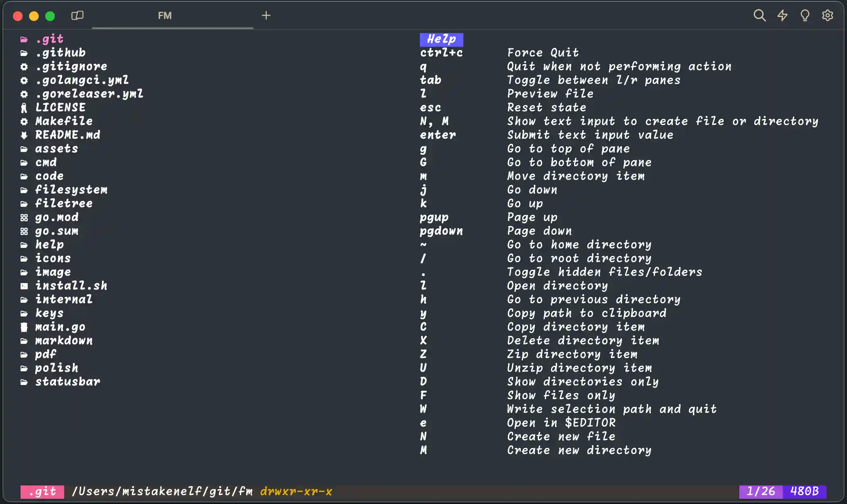Click the gear icon beside .gitignore
This screenshot has height=504, width=847.
[24, 67]
